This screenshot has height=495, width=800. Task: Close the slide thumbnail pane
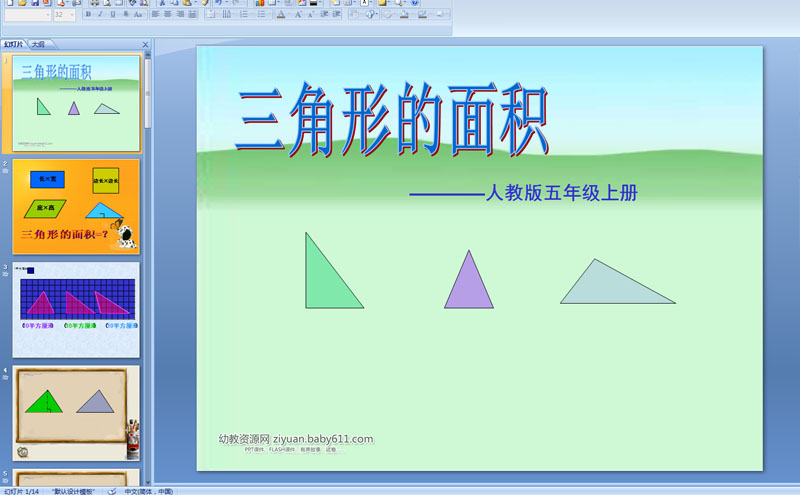[145, 44]
